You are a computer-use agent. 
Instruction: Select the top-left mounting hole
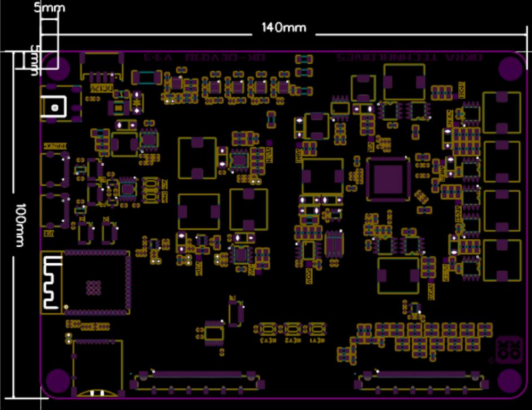tap(57, 69)
